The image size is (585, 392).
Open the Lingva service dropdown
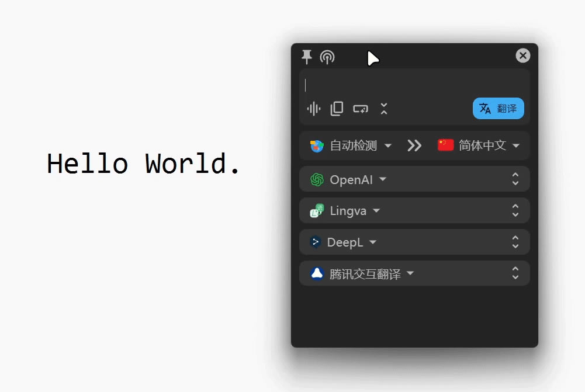345,211
